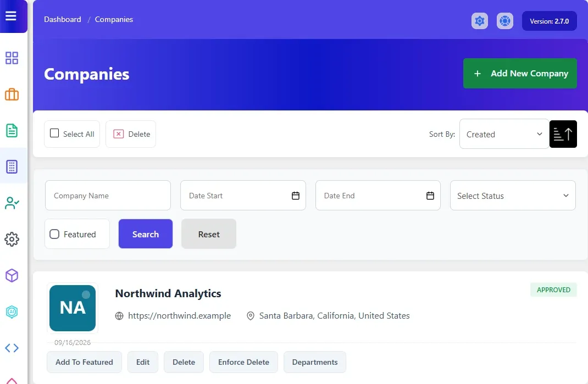Click the Search button

[146, 233]
